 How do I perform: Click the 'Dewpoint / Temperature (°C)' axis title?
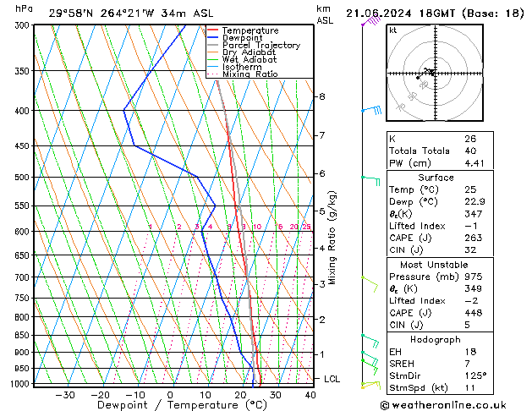coord(182,405)
